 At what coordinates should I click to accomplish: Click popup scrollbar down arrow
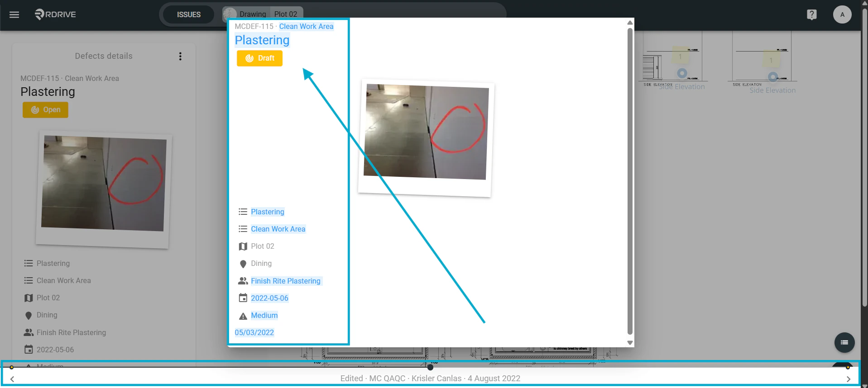tap(630, 343)
